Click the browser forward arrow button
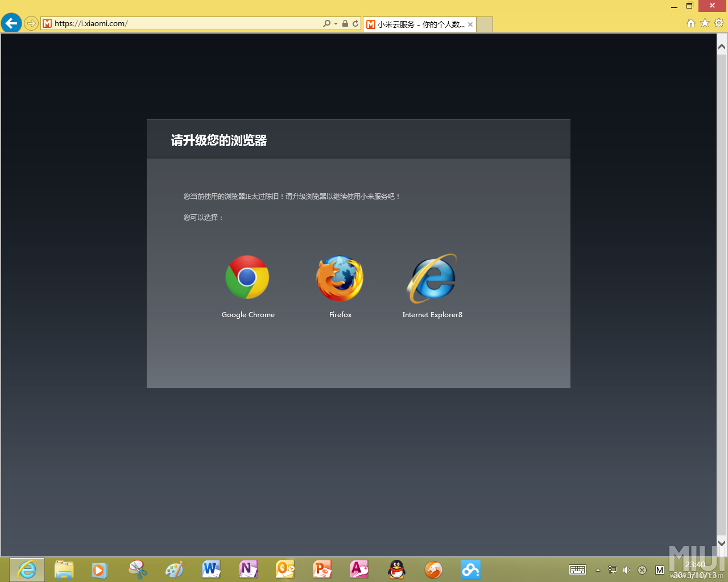728x582 pixels. [x=31, y=23]
